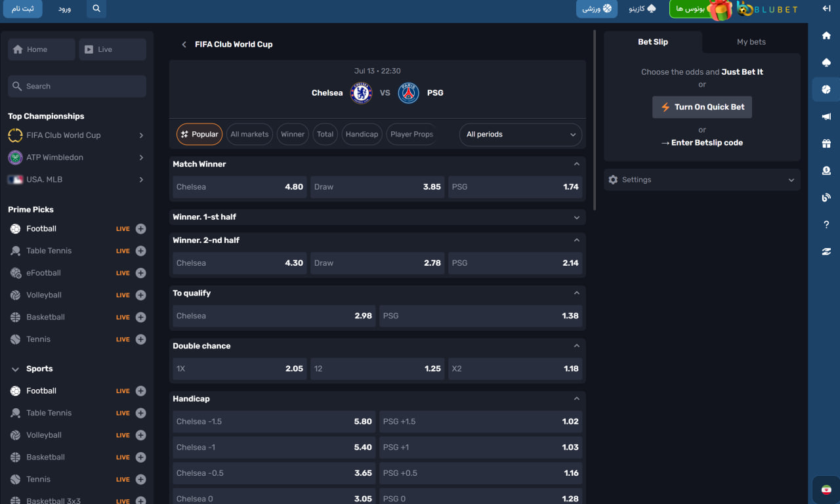Image resolution: width=840 pixels, height=504 pixels.
Task: Click the magnifier search icon in top bar
Action: point(96,9)
